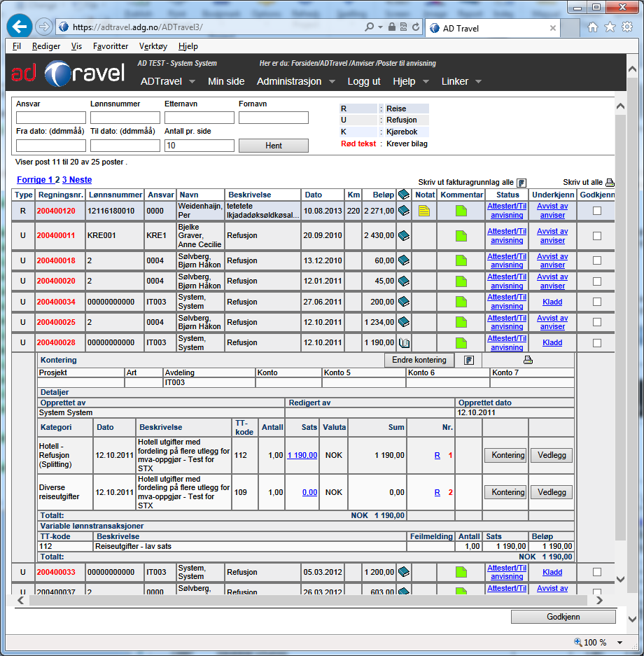Open the Favoritter browser menu
Image resolution: width=644 pixels, height=656 pixels.
111,46
